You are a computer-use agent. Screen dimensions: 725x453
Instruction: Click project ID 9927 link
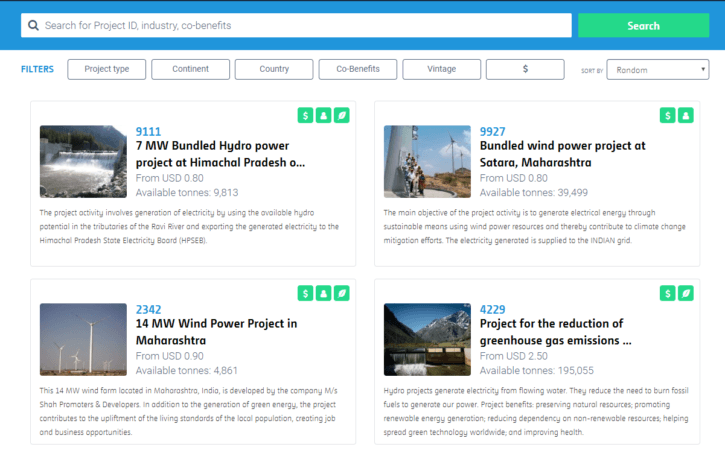click(493, 132)
